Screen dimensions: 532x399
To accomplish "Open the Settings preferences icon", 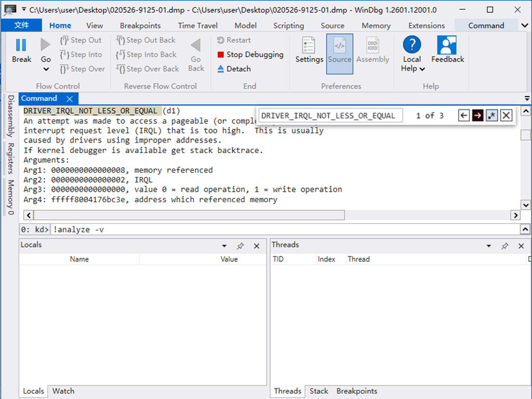I will [x=309, y=45].
